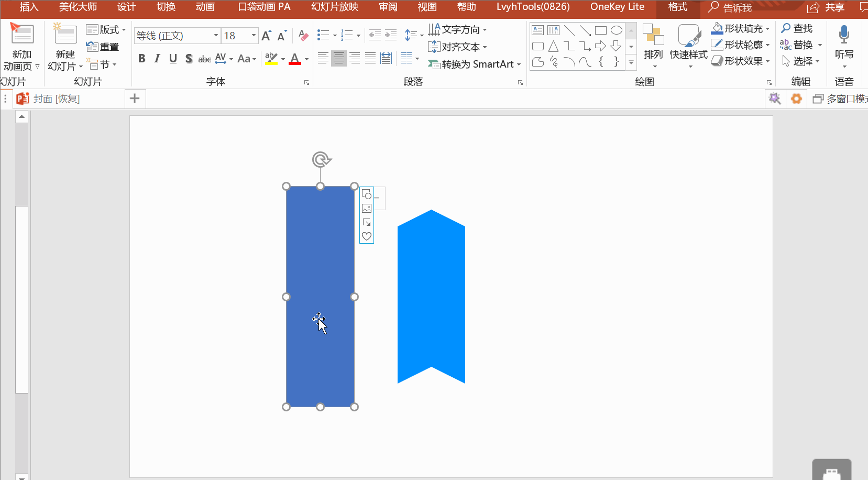Viewport: 868px width, 480px height.
Task: Add a new animation page 新加动画页
Action: click(21, 48)
